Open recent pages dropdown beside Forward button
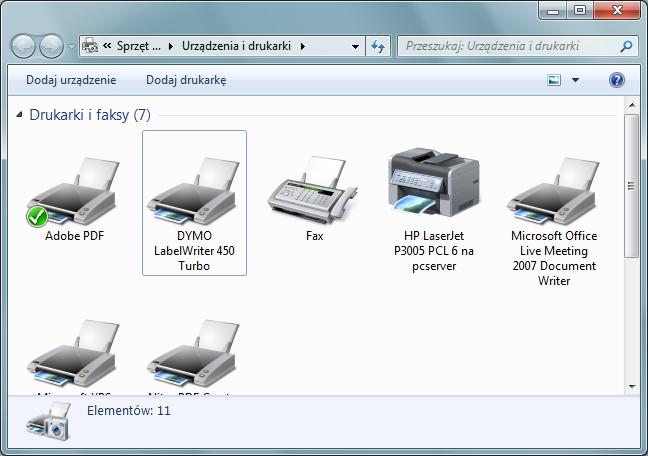This screenshot has height=456, width=648. 71,47
